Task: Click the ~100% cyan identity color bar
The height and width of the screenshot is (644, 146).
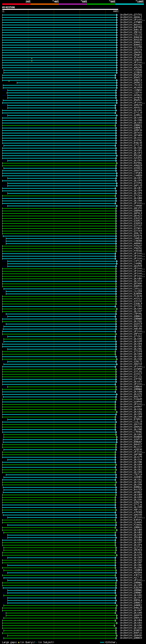Action: click(130, 4)
